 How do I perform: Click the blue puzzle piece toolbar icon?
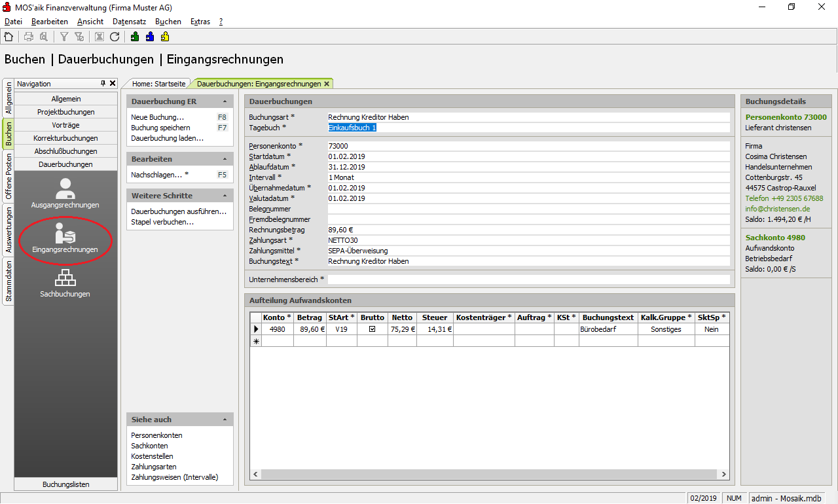[150, 37]
